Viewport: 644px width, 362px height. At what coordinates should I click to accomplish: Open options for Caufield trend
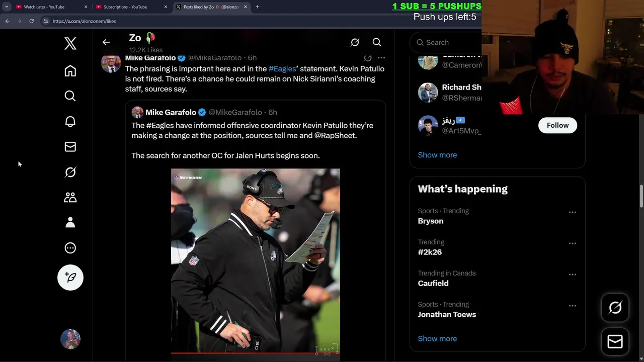573,275
